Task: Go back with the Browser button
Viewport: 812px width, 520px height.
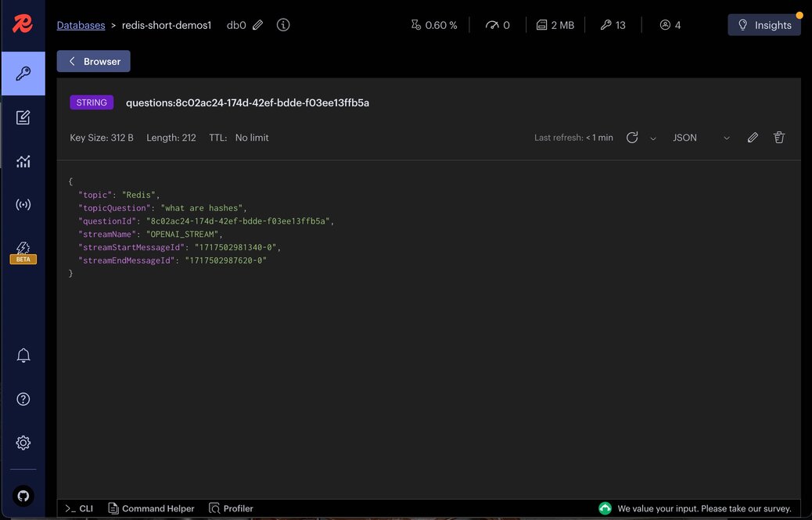Action: (x=93, y=60)
